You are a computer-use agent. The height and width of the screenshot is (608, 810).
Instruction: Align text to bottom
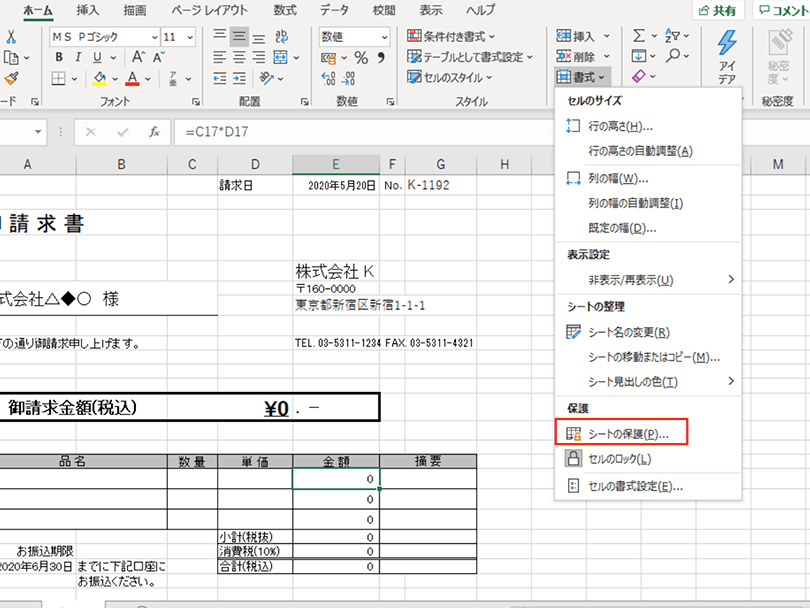click(x=259, y=37)
